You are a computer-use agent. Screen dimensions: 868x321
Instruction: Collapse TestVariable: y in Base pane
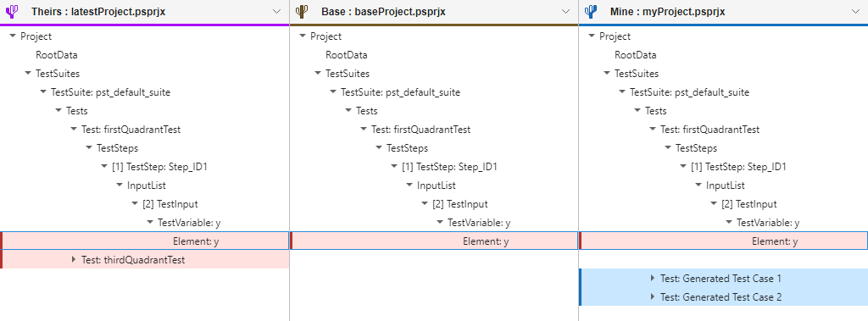click(x=440, y=223)
